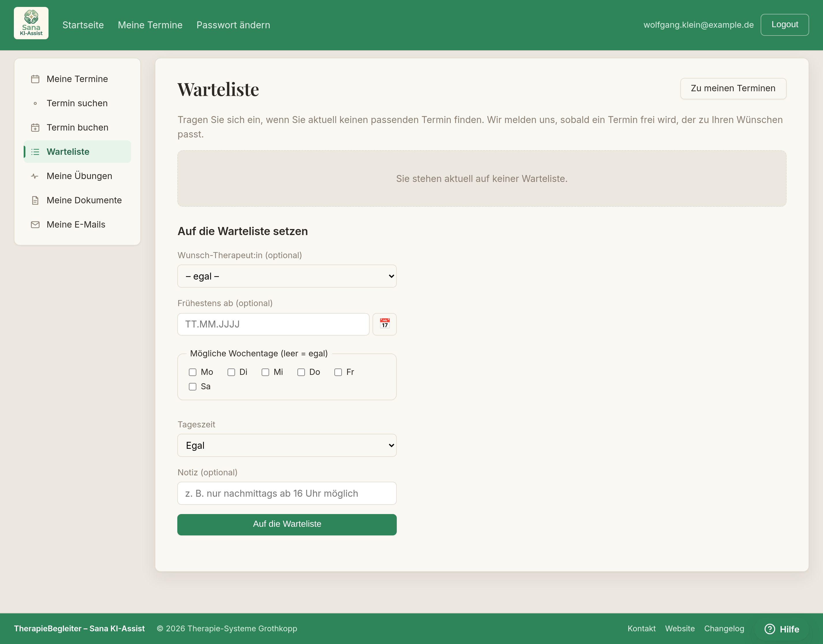
Task: Click calendar icon beside Meine Termine sidebar
Action: 35,79
